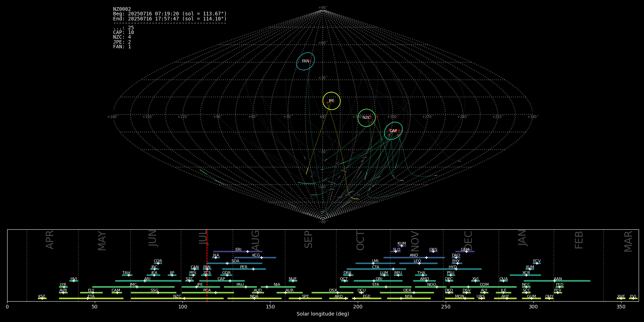This screenshot has width=644, height=322.
Task: Select the 'CAP: 10' count in legend
Action: 123,33
